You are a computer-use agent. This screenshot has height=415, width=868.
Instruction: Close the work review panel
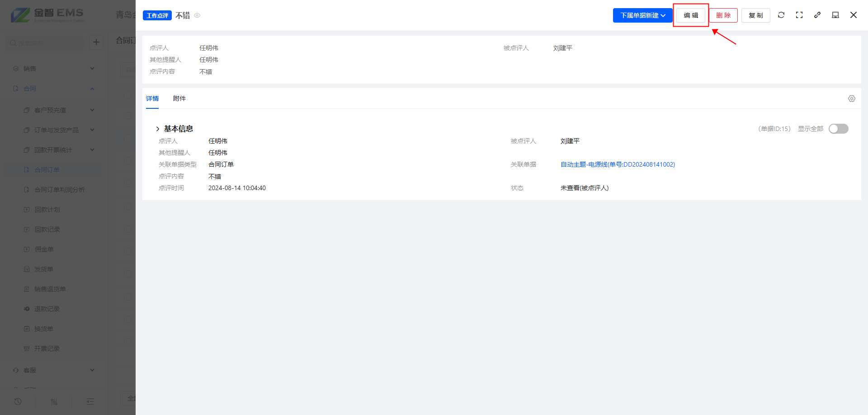tap(854, 15)
